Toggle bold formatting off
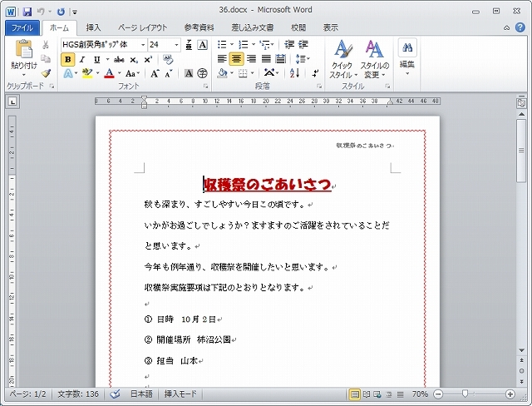Image resolution: width=532 pixels, height=406 pixels. (x=67, y=60)
